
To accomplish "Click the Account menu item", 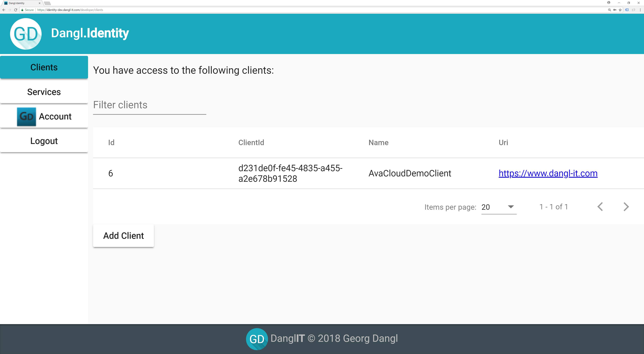I will tap(44, 116).
